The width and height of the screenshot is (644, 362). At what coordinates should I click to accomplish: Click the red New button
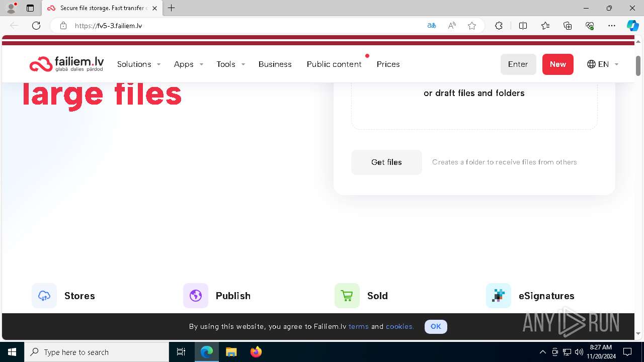[558, 64]
